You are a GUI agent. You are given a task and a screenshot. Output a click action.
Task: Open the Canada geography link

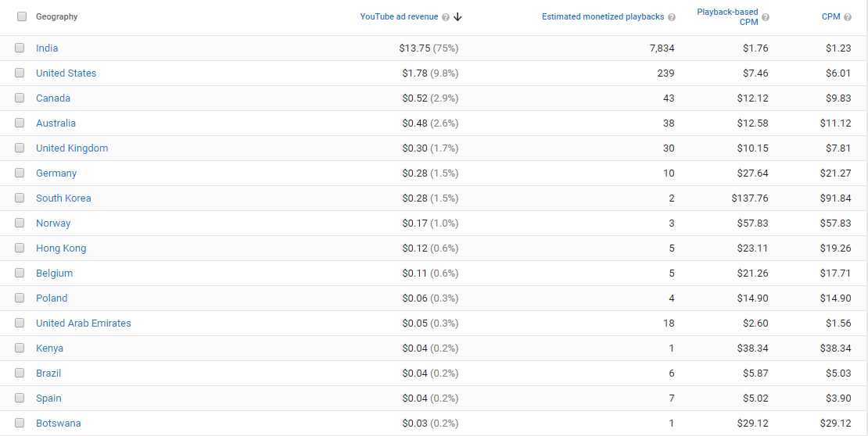(53, 98)
